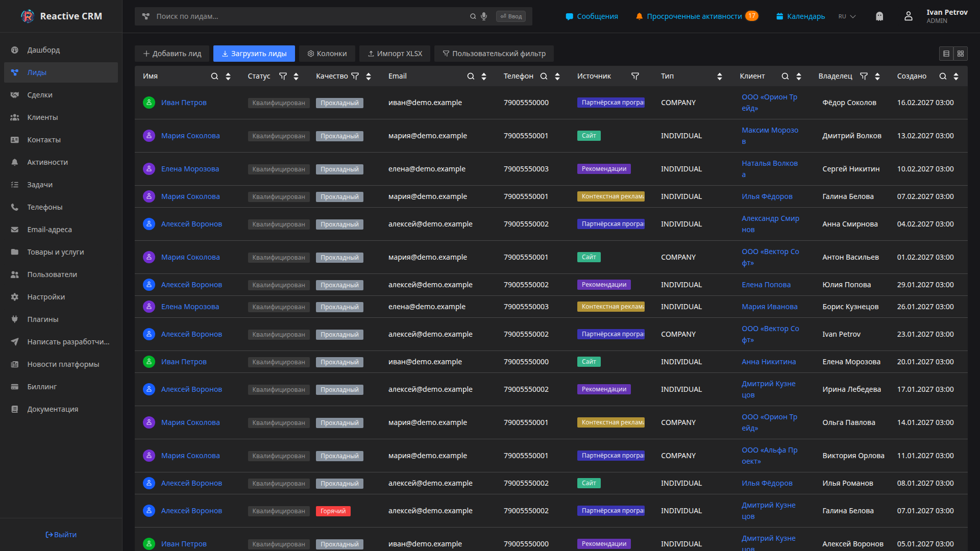Filter the Owner column funnel icon

[864, 76]
